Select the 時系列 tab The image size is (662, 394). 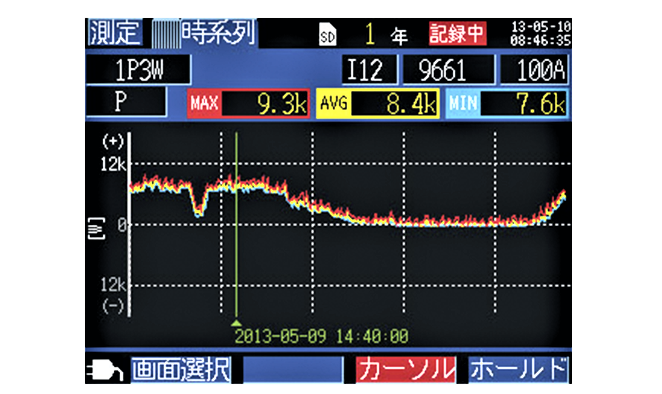219,32
